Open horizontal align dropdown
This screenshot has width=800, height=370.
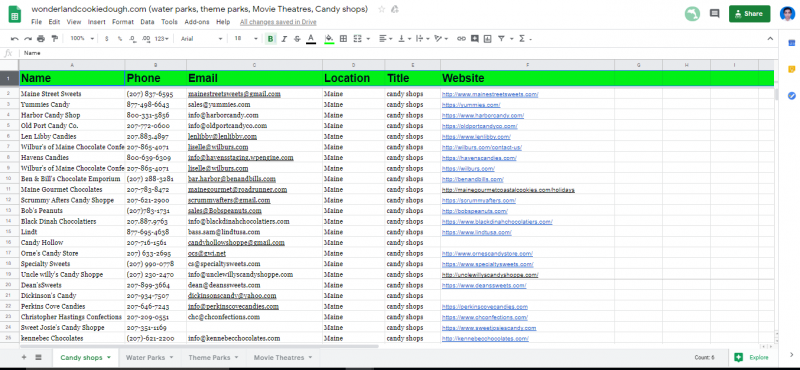(386, 39)
